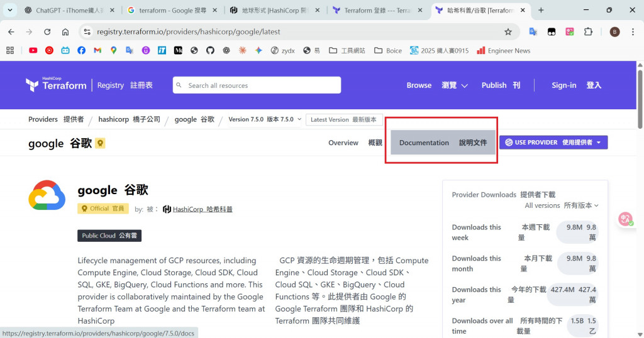Open the Boice bookmark folder
This screenshot has height=338, width=644.
387,50
